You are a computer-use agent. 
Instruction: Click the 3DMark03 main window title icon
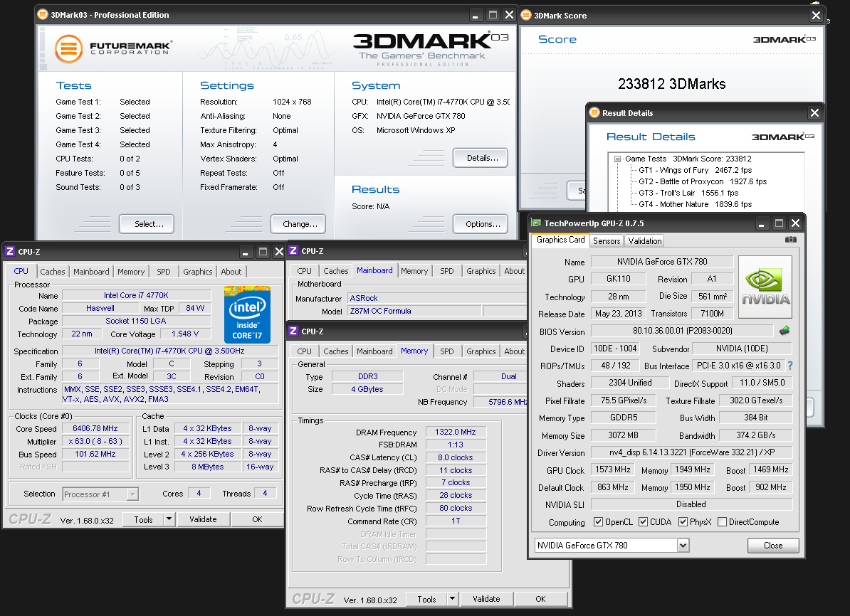coord(43,15)
